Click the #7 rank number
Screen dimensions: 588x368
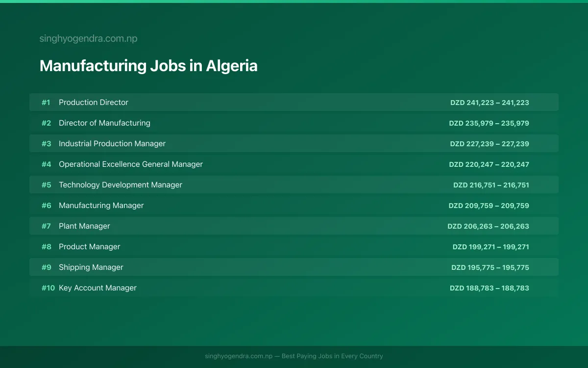click(46, 226)
